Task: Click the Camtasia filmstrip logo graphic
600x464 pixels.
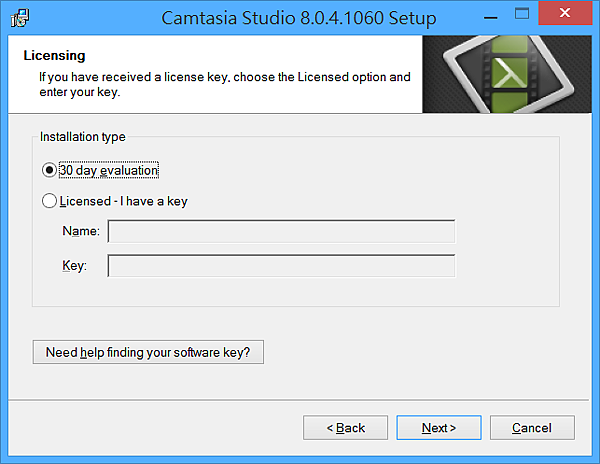Action: tap(509, 73)
